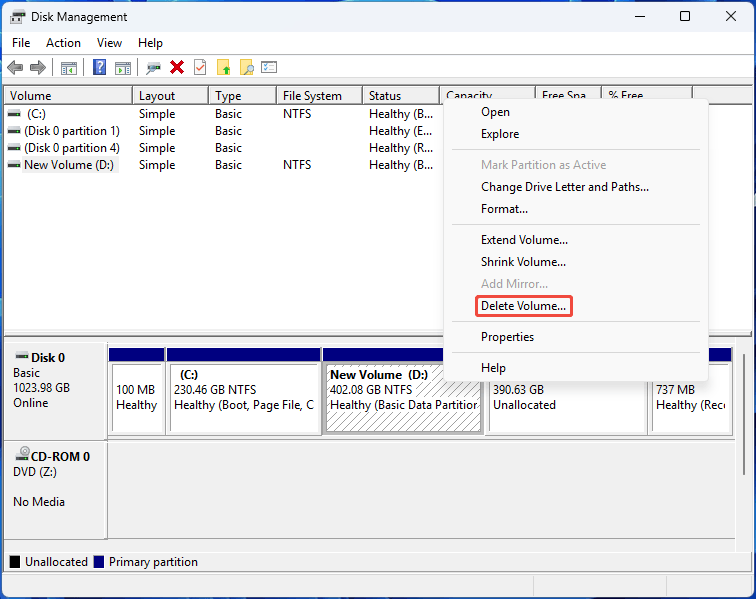Open the Help menu in the menu bar

(x=150, y=43)
